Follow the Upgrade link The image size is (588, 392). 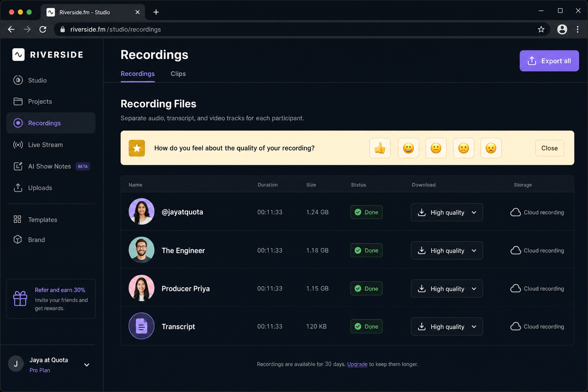point(357,364)
